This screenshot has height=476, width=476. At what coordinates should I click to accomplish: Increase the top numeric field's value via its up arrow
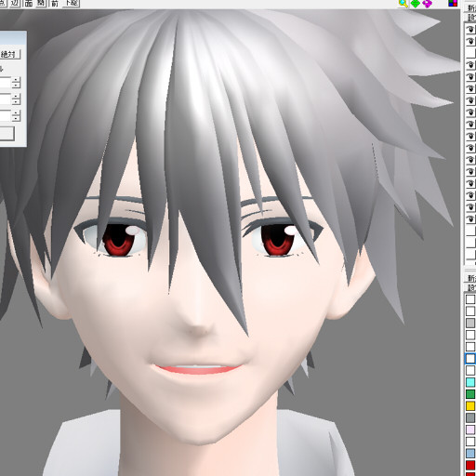click(x=16, y=79)
